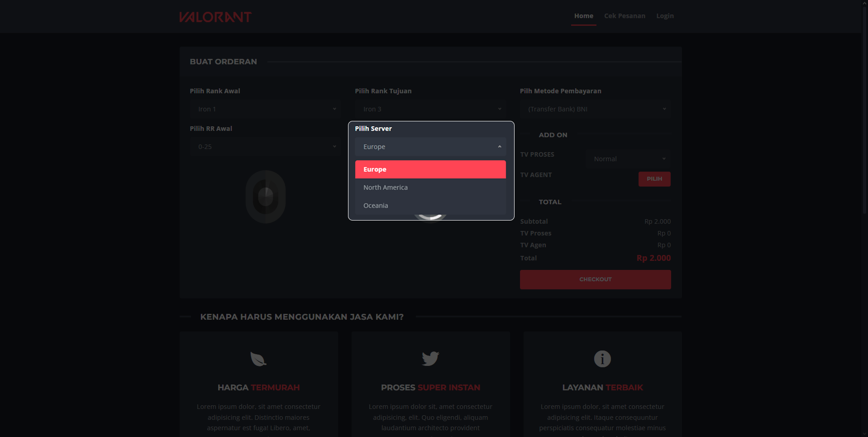The width and height of the screenshot is (868, 437).
Task: Click the TV AGENT label
Action: coord(536,175)
